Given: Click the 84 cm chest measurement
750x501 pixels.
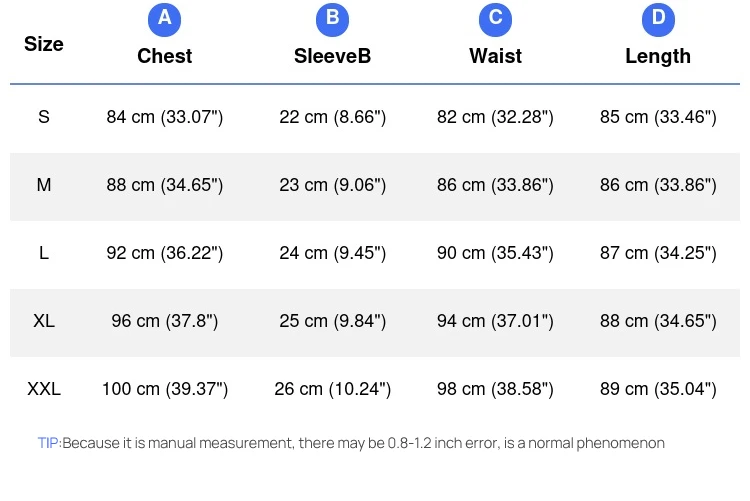Looking at the screenshot, I should point(165,117).
